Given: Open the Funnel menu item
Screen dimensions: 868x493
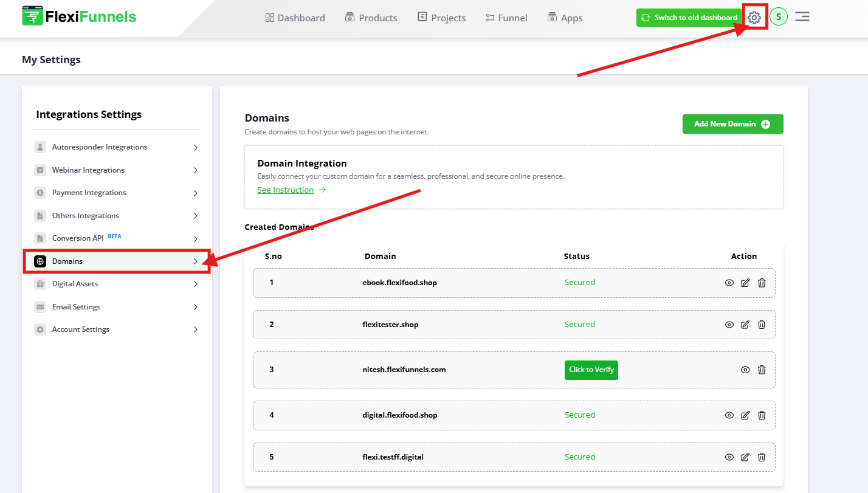Looking at the screenshot, I should (506, 18).
